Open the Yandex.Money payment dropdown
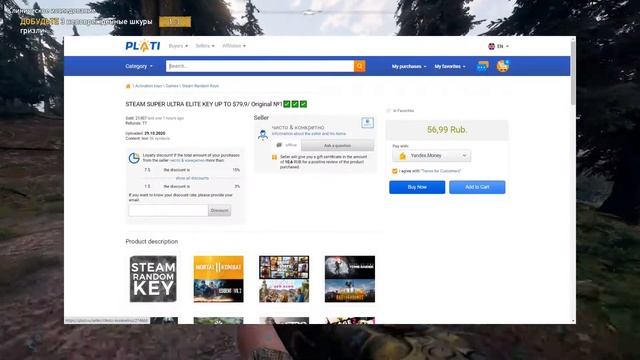This screenshot has height=360, width=640. point(432,156)
